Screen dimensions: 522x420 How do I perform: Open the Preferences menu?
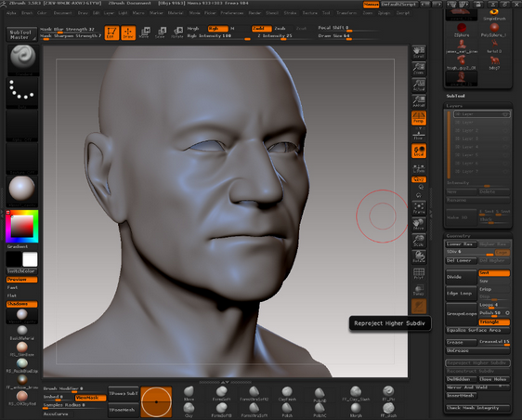tap(232, 13)
